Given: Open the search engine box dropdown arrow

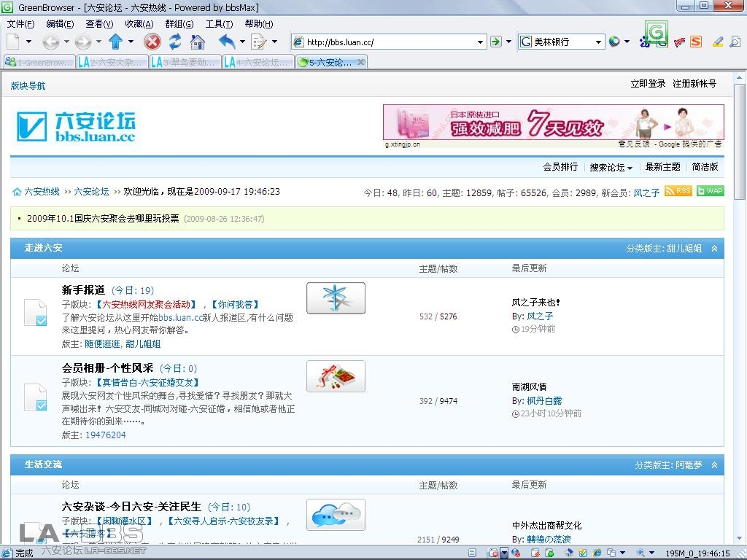Looking at the screenshot, I should (598, 42).
